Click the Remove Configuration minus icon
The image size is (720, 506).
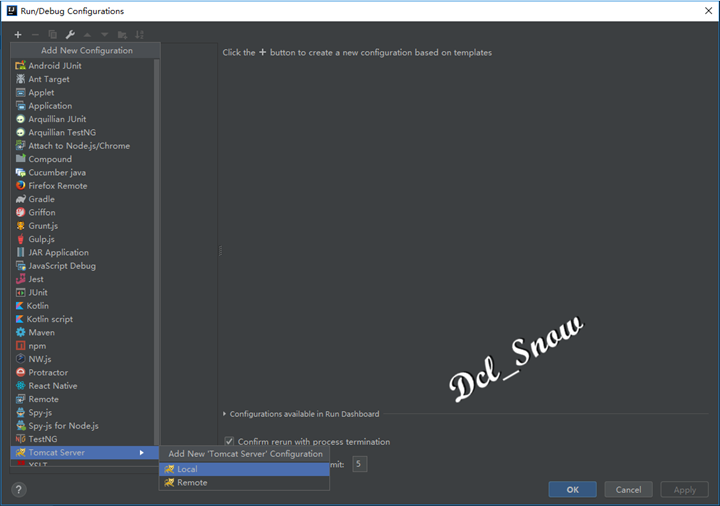coord(35,34)
